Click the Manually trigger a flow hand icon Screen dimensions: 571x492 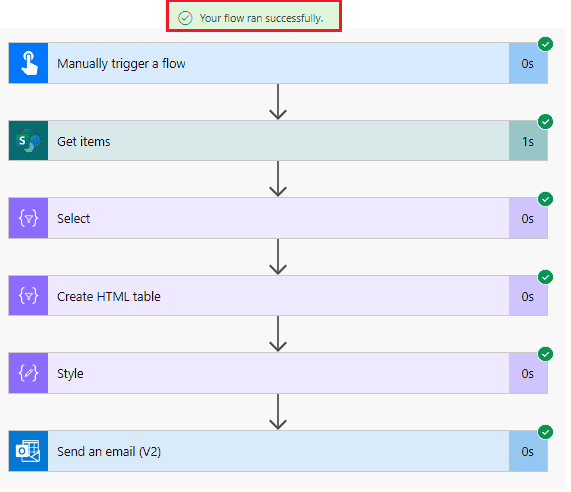[x=28, y=63]
